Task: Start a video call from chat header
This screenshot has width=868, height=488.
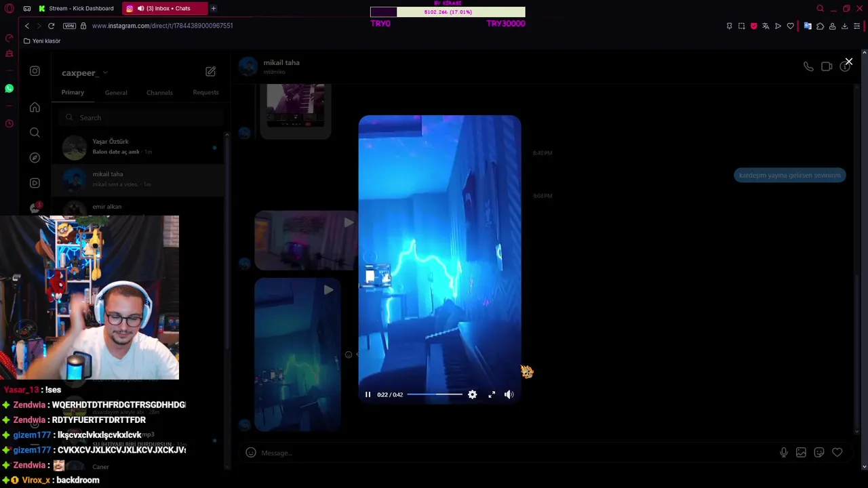Action: pos(827,66)
